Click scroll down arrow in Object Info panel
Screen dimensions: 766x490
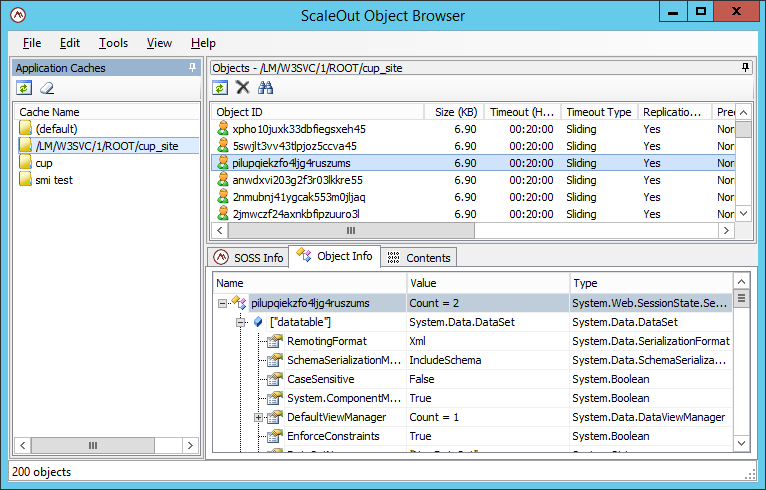point(741,443)
